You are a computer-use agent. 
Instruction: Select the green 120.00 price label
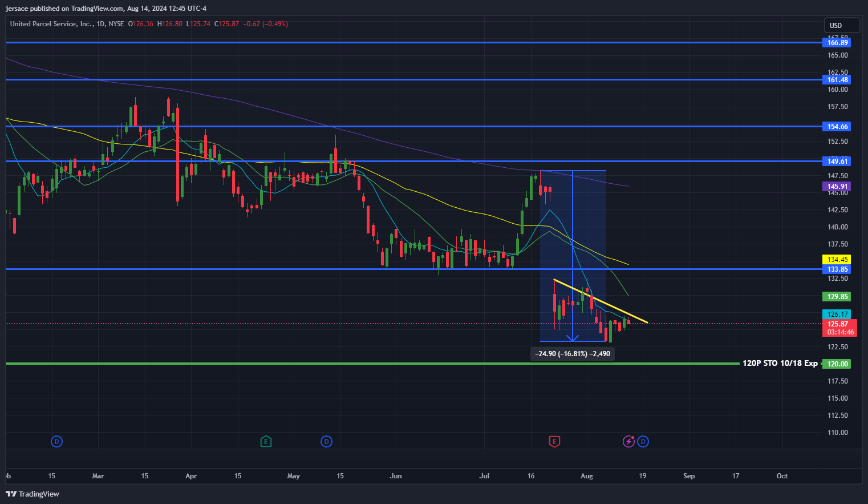(837, 364)
